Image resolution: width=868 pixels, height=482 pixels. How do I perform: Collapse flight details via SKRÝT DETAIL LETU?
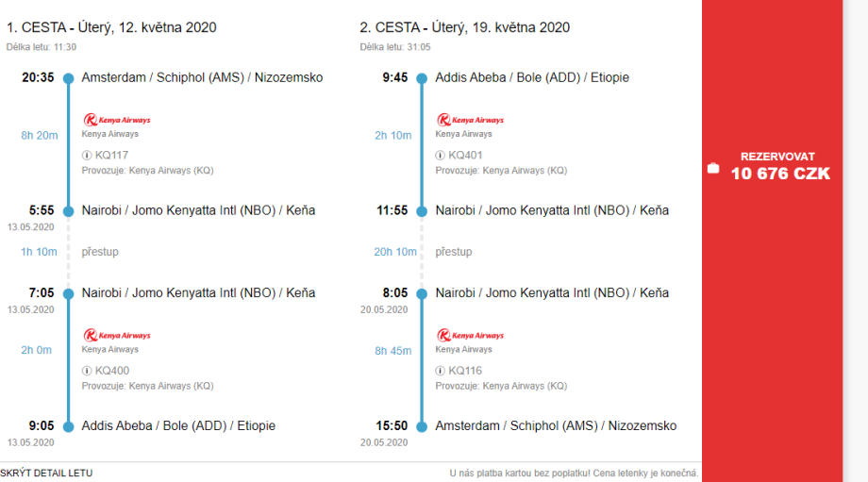[46, 474]
